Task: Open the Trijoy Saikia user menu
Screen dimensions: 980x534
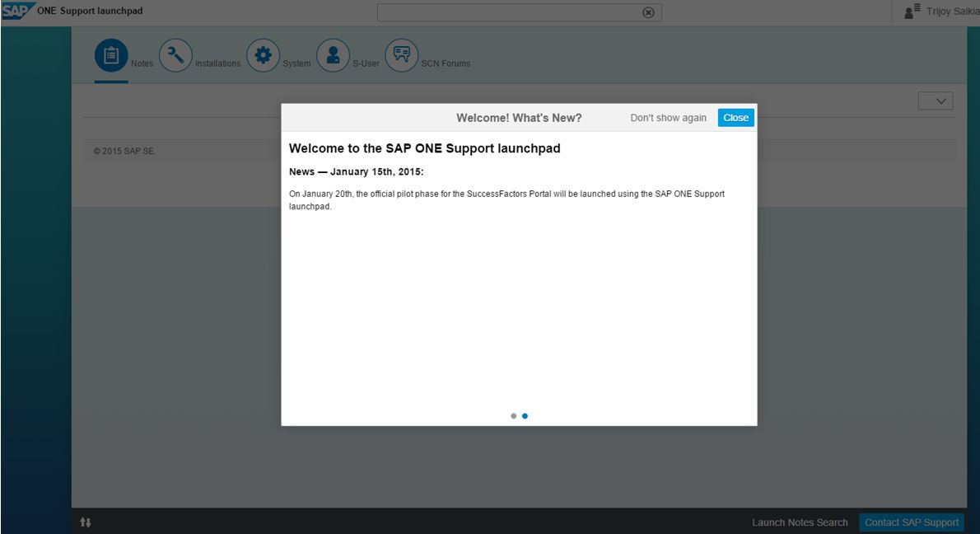Action: point(953,12)
